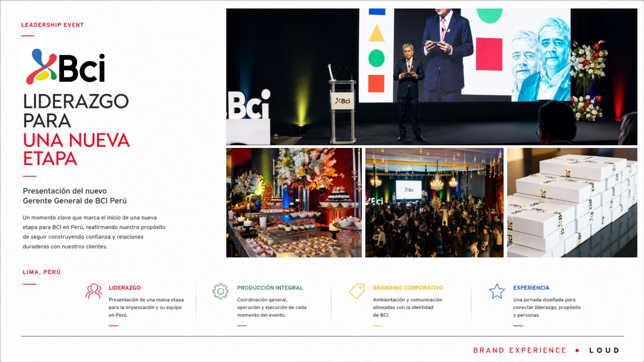
Task: Click the Liderazgo people icon
Action: tap(93, 291)
